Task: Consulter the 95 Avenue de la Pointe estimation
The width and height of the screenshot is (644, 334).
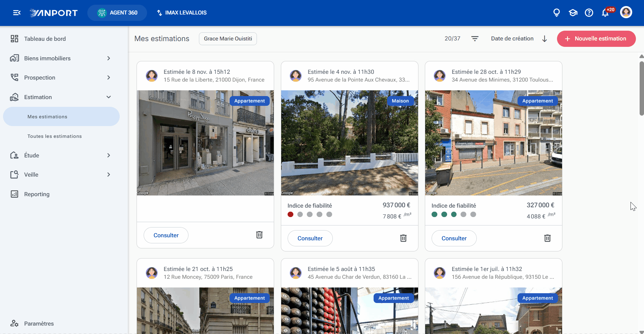Action: [x=310, y=238]
